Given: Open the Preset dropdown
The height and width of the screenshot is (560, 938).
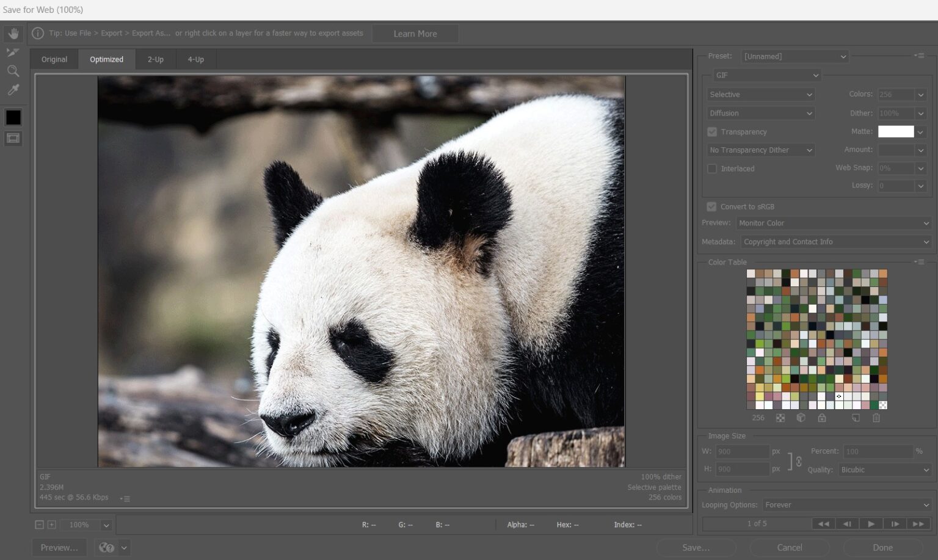Looking at the screenshot, I should pos(794,56).
